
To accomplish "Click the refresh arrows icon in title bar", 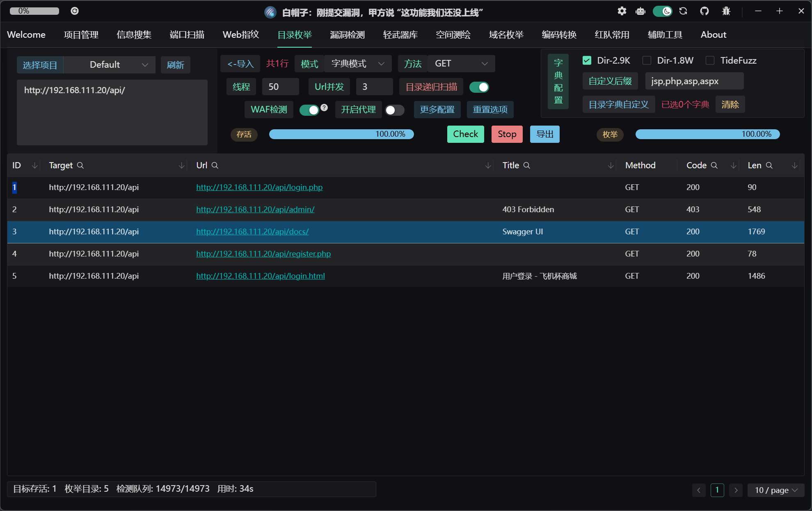I will (x=683, y=11).
